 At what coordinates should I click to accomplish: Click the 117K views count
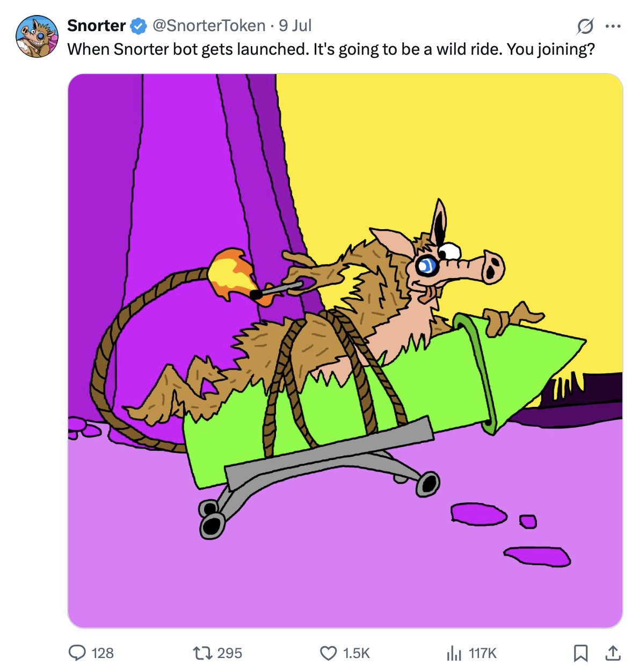click(483, 653)
